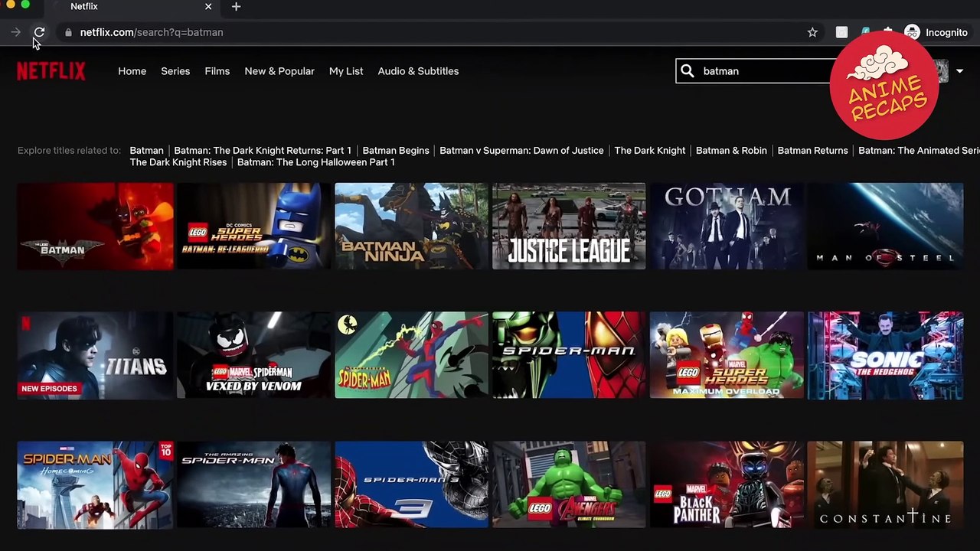
Task: Select LEGO Spider-Man Vexed by Venom thumbnail
Action: coord(253,355)
